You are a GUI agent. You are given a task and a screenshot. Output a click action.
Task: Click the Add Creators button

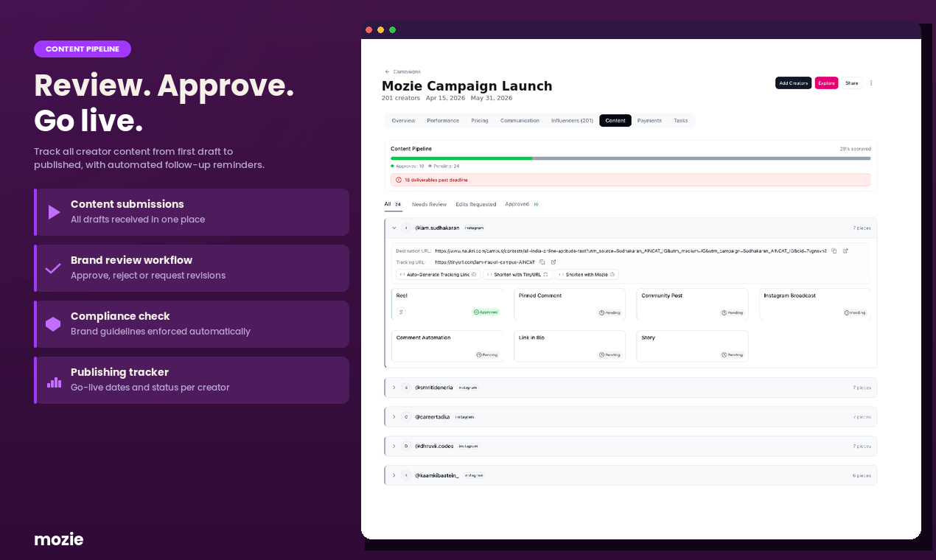tap(793, 83)
